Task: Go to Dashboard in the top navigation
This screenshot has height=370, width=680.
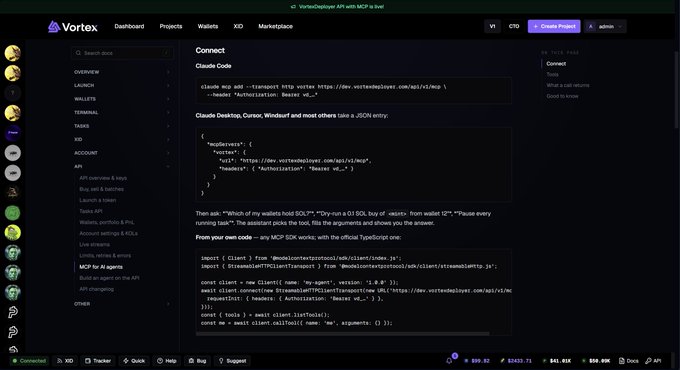Action: click(129, 26)
